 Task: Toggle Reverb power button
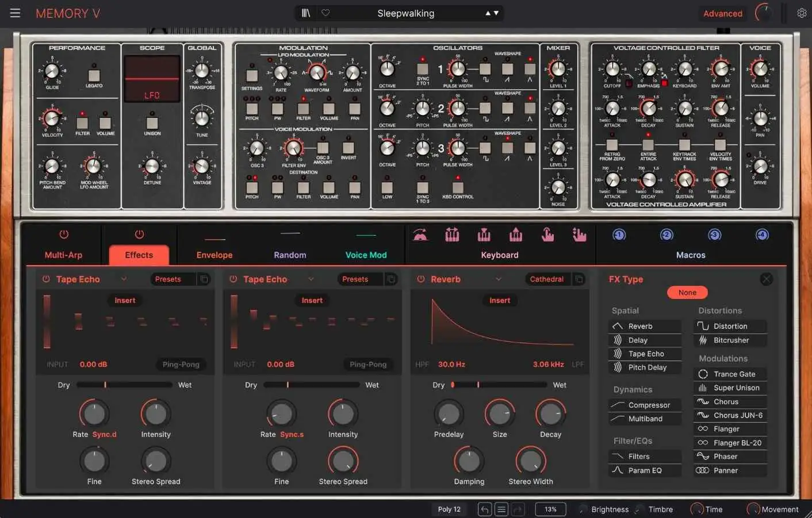click(421, 279)
